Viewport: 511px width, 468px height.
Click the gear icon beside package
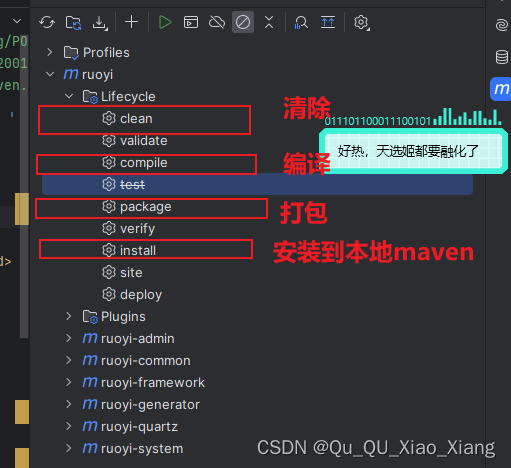109,206
